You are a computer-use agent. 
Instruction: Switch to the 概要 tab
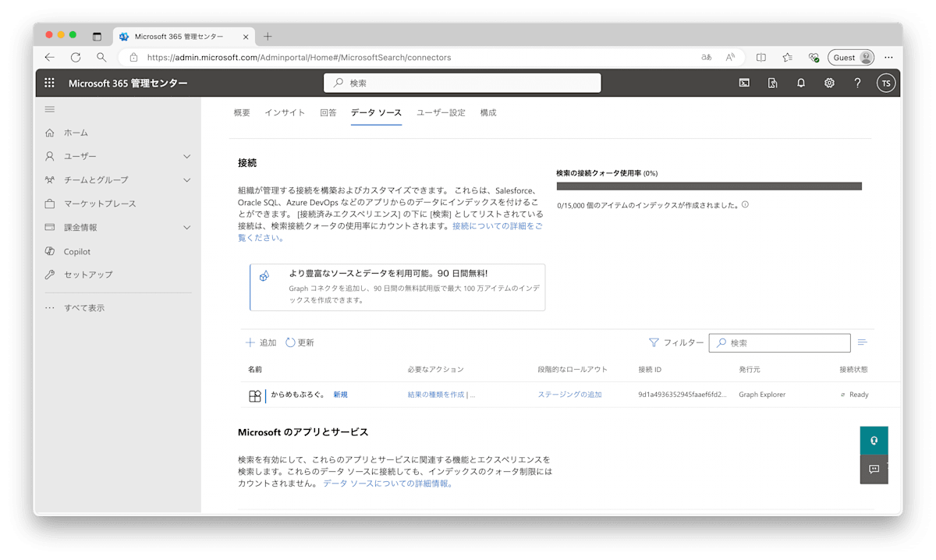(x=242, y=112)
